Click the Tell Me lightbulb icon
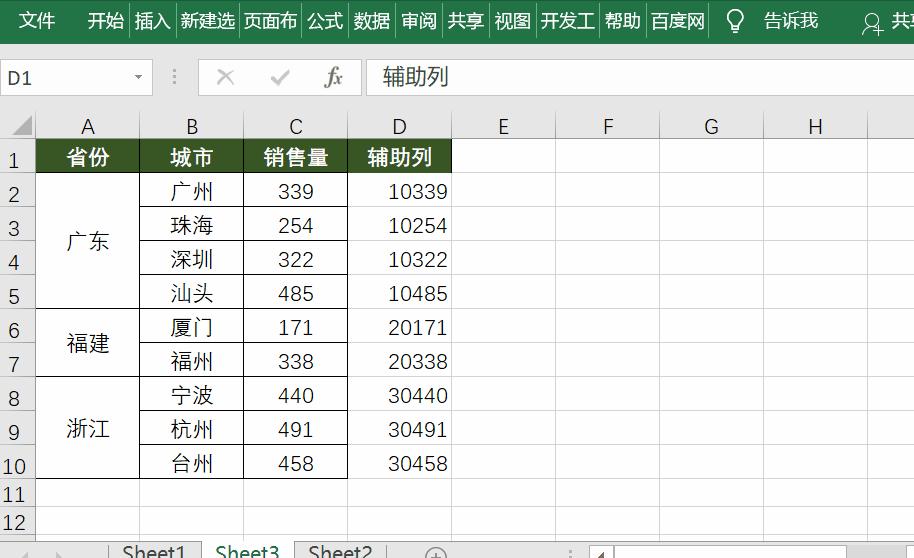 (x=734, y=21)
